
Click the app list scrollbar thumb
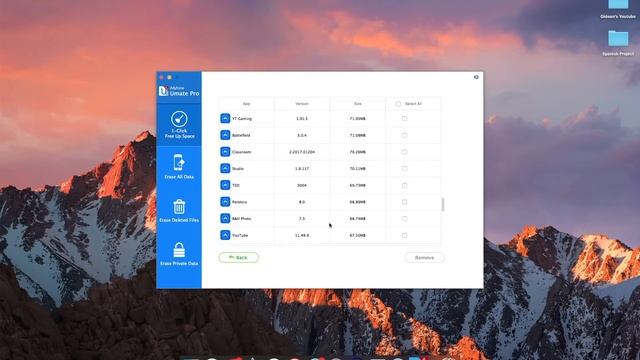pyautogui.click(x=443, y=204)
